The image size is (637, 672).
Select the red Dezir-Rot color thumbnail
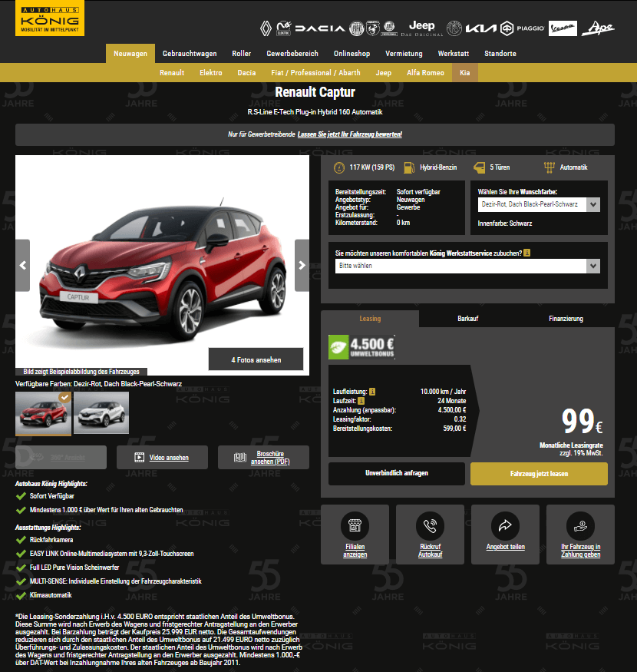pos(43,413)
